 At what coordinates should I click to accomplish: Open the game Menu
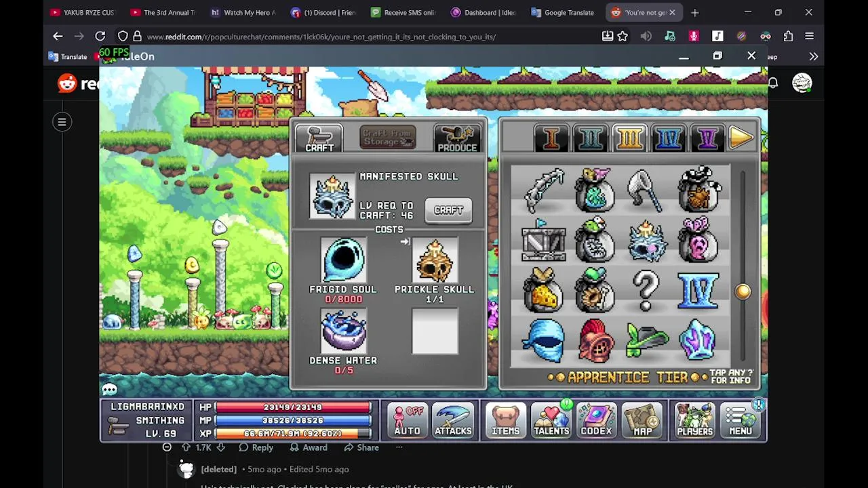click(741, 420)
